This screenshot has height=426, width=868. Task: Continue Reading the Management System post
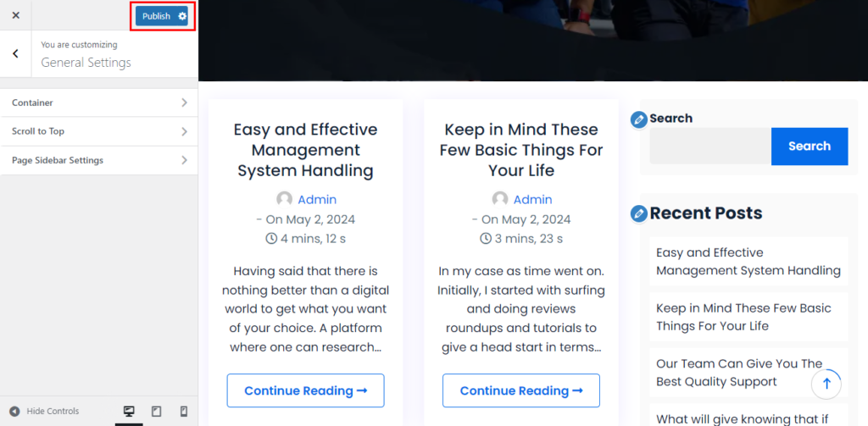(305, 390)
